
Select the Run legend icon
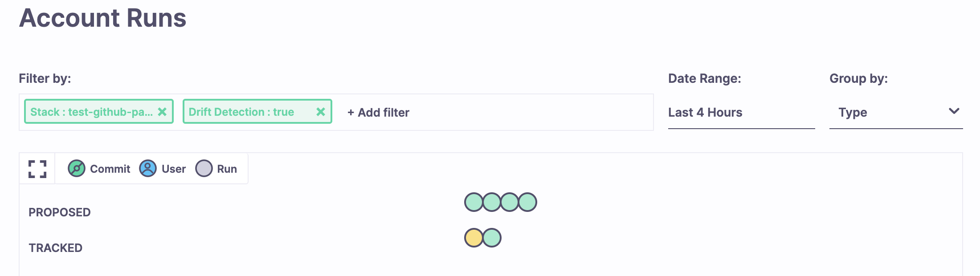tap(204, 169)
